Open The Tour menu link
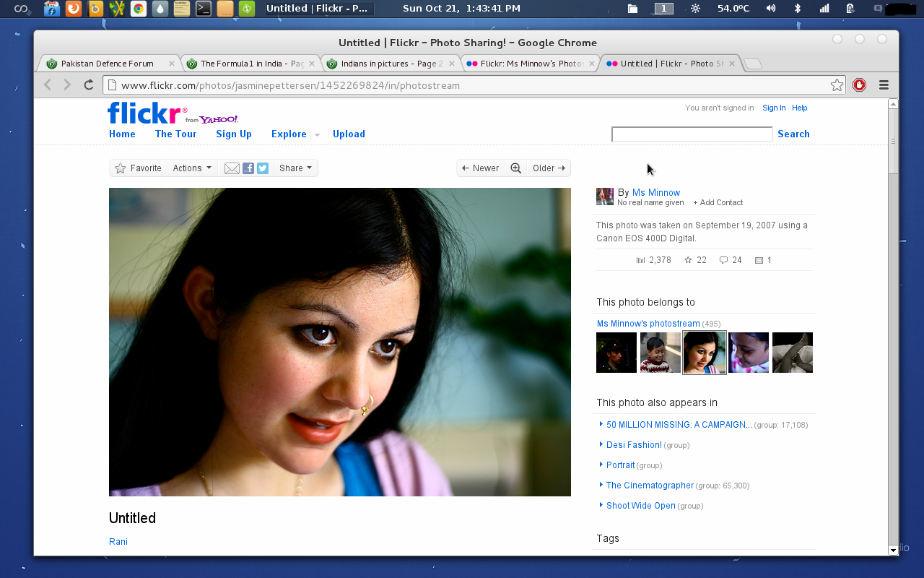 click(x=175, y=134)
